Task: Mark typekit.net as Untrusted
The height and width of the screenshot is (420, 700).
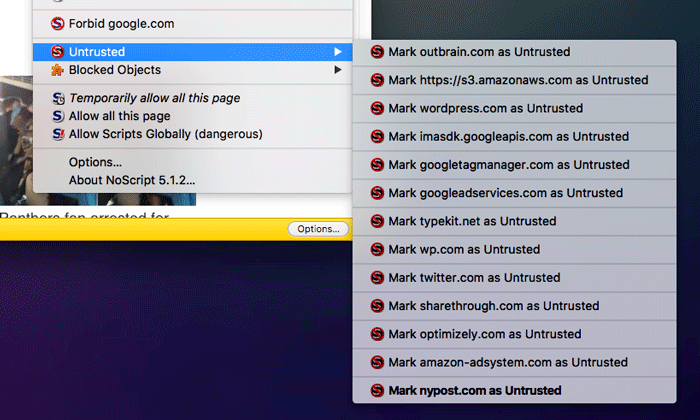Action: click(x=514, y=221)
